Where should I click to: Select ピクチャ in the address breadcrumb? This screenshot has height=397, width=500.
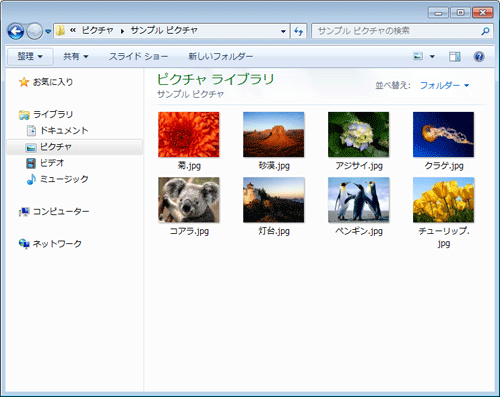coord(98,31)
